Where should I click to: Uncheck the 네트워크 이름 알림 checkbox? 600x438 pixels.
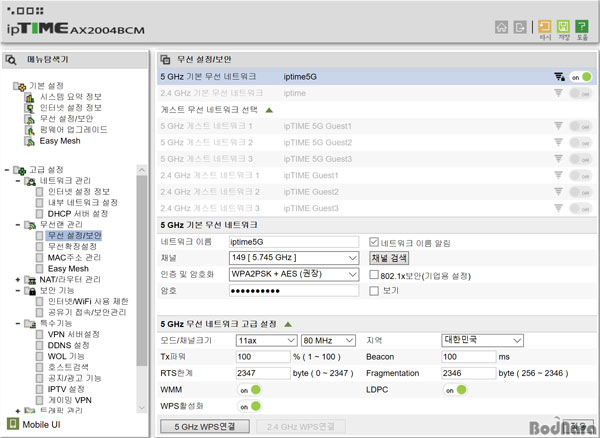[x=374, y=242]
